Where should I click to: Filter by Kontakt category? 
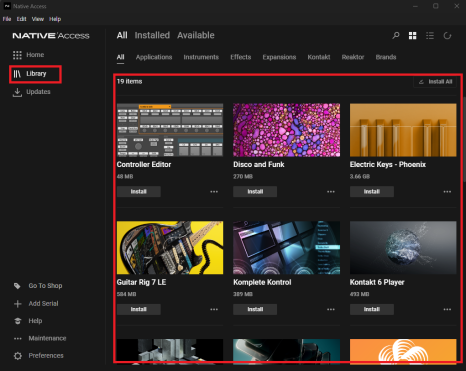[319, 57]
